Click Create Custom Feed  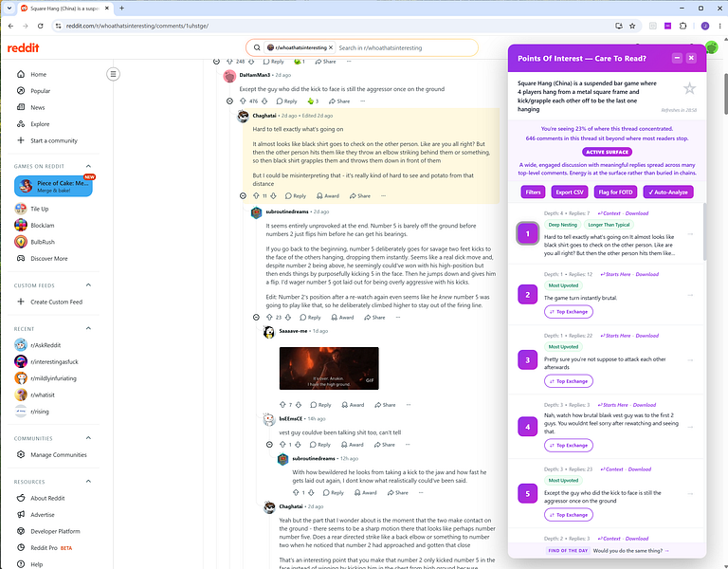click(56, 302)
